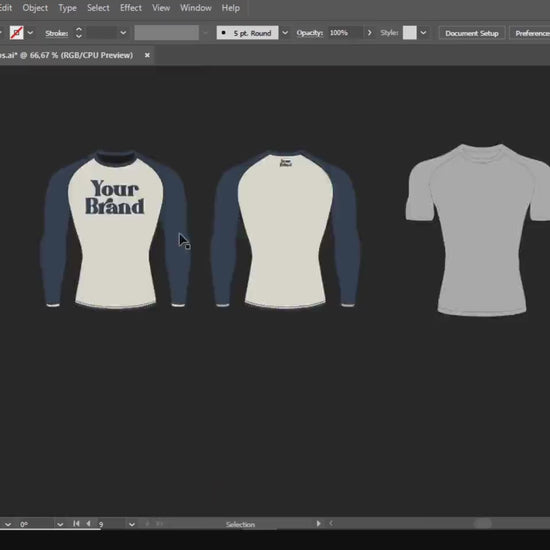Open the Select menu
This screenshot has height=550, width=550.
[98, 8]
